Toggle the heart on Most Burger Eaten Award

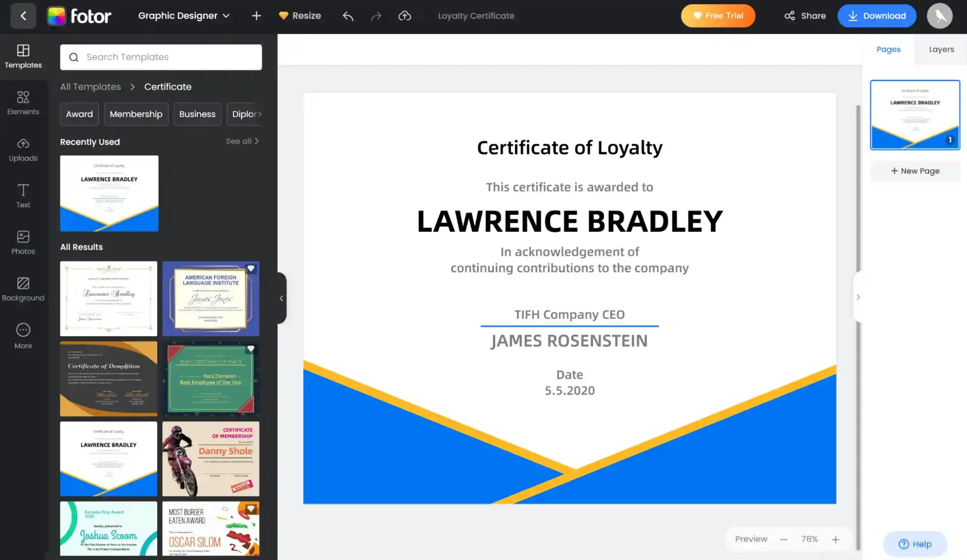251,508
